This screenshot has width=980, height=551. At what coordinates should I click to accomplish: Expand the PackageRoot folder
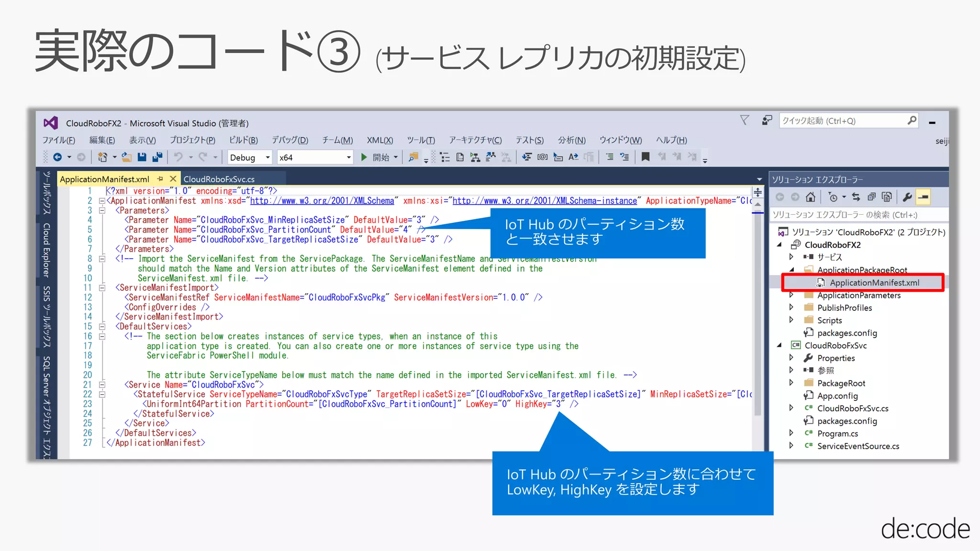click(791, 383)
